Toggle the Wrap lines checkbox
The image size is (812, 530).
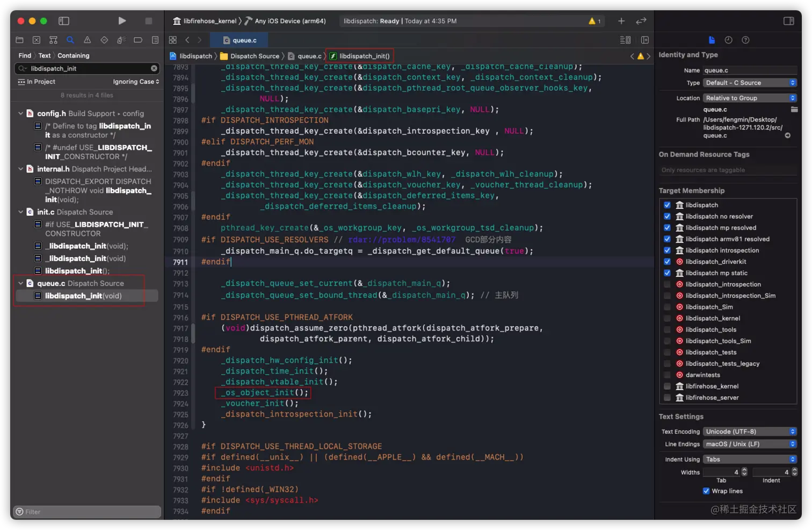point(706,491)
